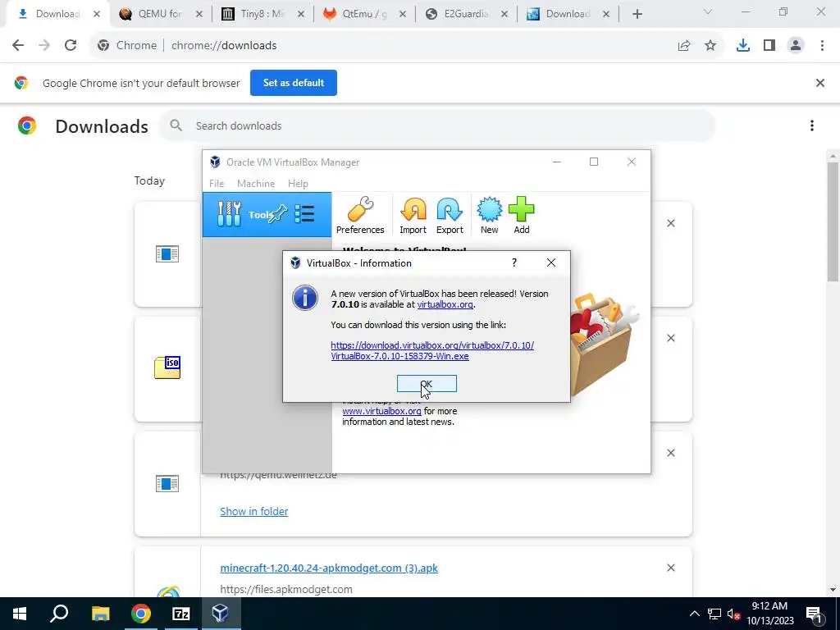Click Chrome back navigation arrow
This screenshot has height=630, width=840.
pos(18,46)
